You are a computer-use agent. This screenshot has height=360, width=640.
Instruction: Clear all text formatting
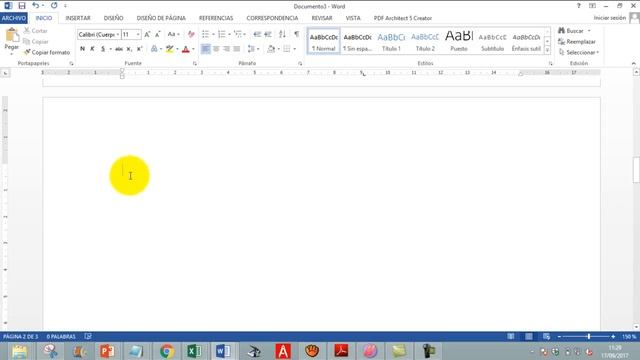tap(191, 34)
